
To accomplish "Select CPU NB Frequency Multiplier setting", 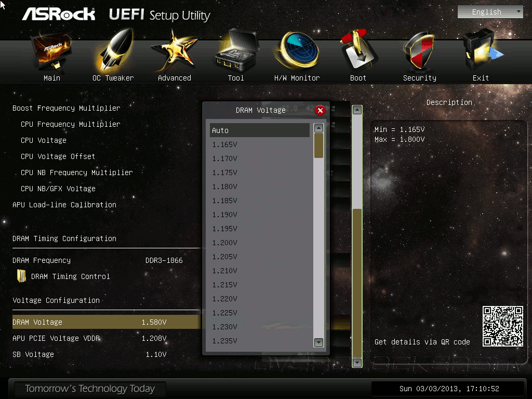I will (x=77, y=172).
